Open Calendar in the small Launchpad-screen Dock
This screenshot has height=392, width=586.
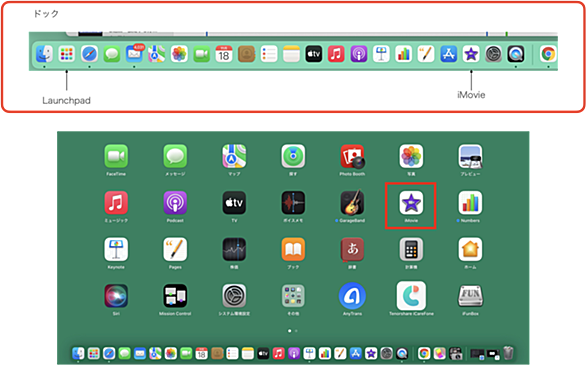tap(201, 353)
